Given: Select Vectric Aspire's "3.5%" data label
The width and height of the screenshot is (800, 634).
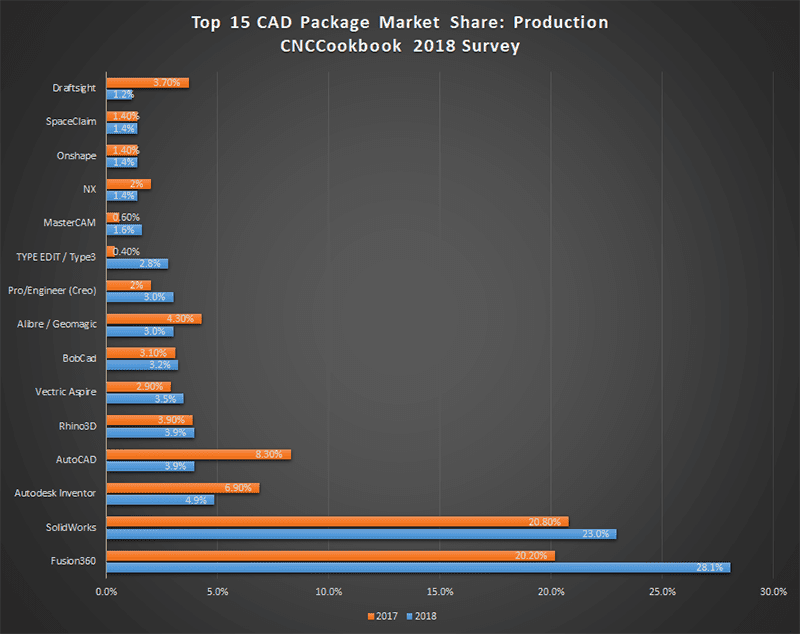Looking at the screenshot, I should 165,399.
